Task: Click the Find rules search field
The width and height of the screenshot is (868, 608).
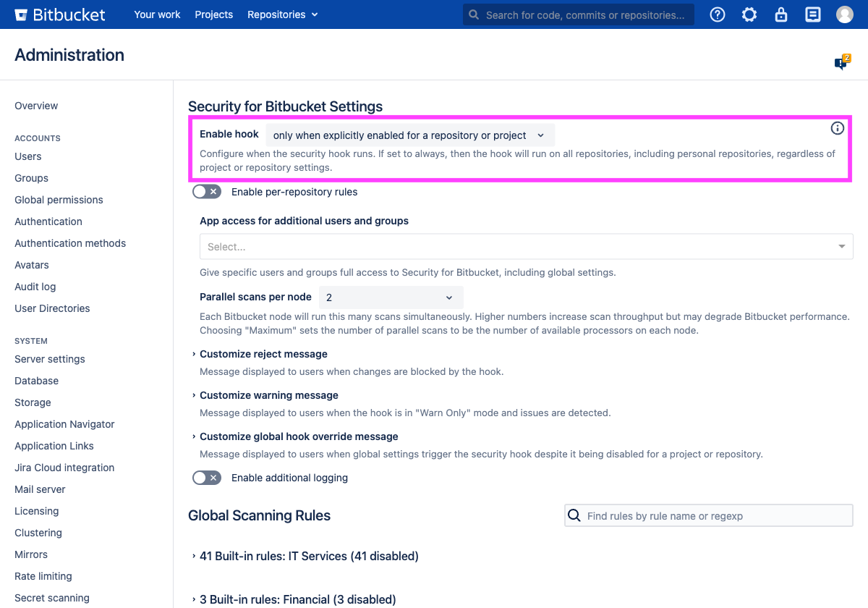Action: pyautogui.click(x=716, y=515)
